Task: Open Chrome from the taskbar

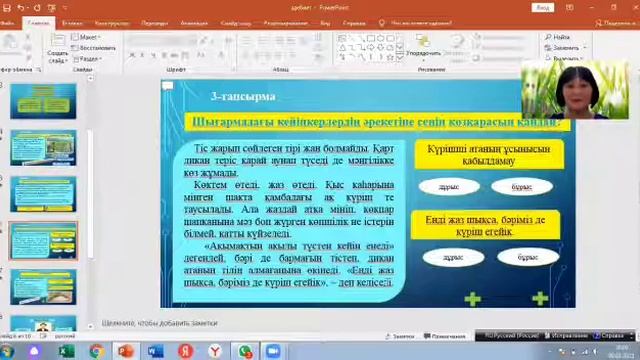Action: [96, 351]
